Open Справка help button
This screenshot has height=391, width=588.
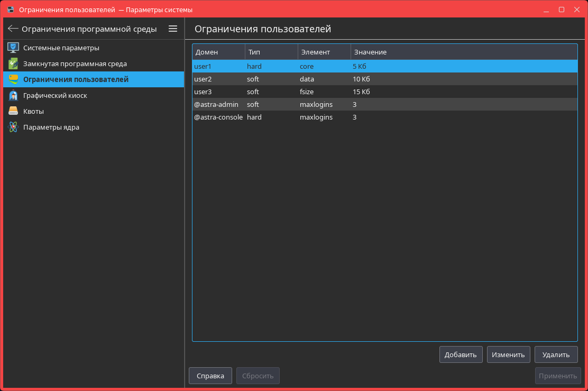pyautogui.click(x=210, y=376)
